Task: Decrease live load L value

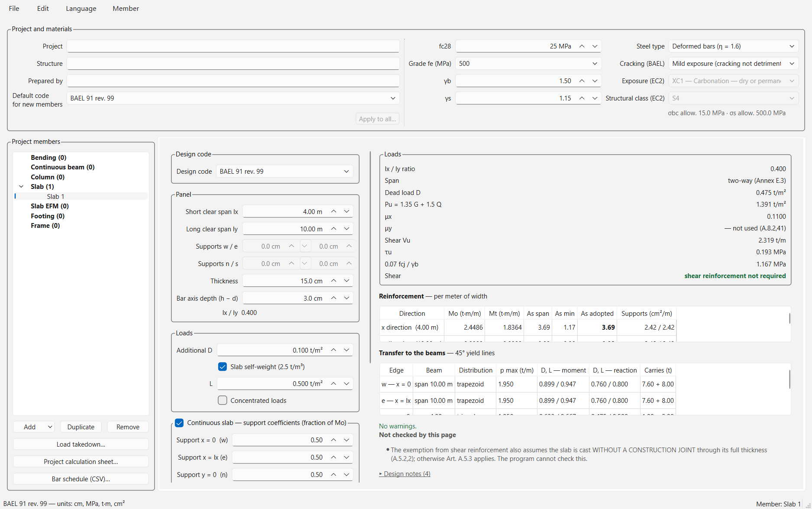Action: 347,384
